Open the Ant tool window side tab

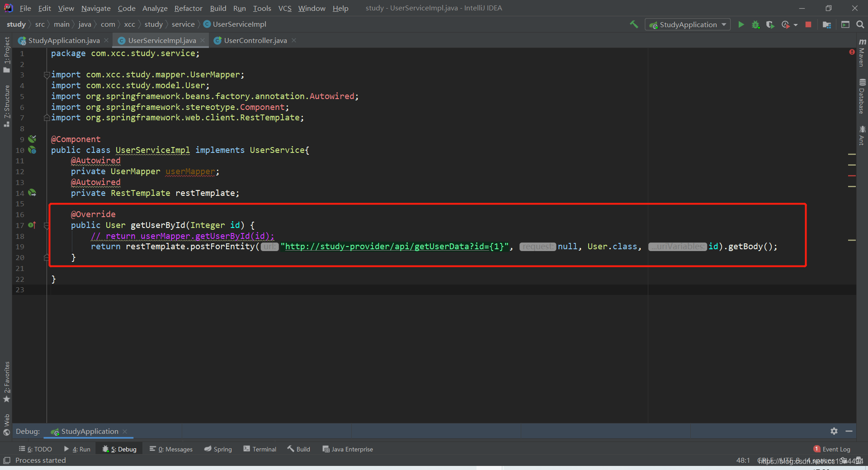[x=862, y=136]
